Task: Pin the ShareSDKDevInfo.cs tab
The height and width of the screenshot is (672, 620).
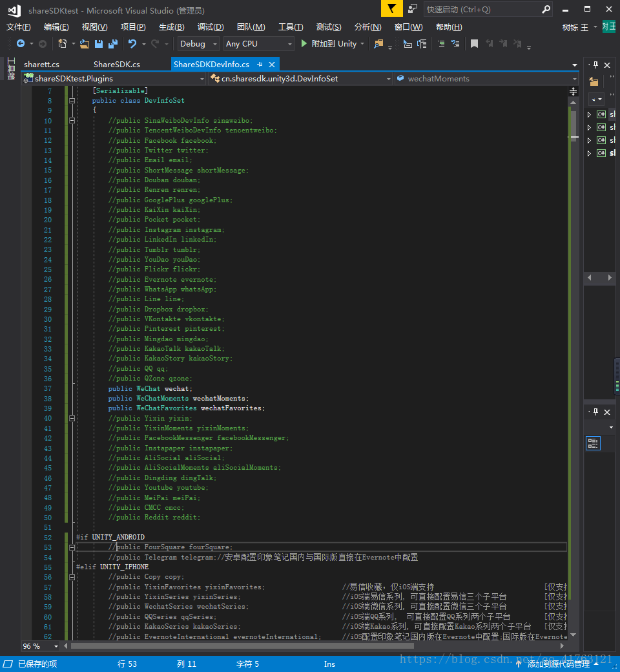Action: tap(260, 64)
